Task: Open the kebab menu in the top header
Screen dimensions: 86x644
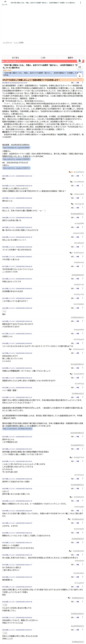Action: coord(81,3)
